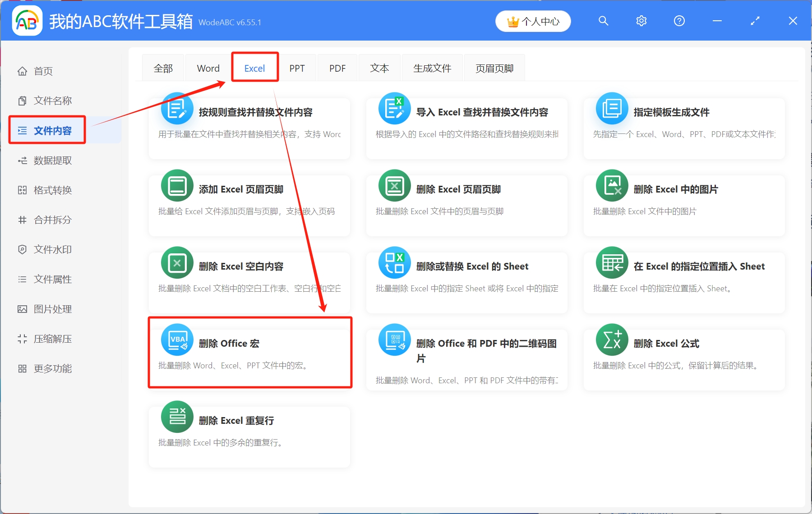The height and width of the screenshot is (514, 812).
Task: Click the 添加 Excel 页眉页脚 icon
Action: click(x=177, y=186)
